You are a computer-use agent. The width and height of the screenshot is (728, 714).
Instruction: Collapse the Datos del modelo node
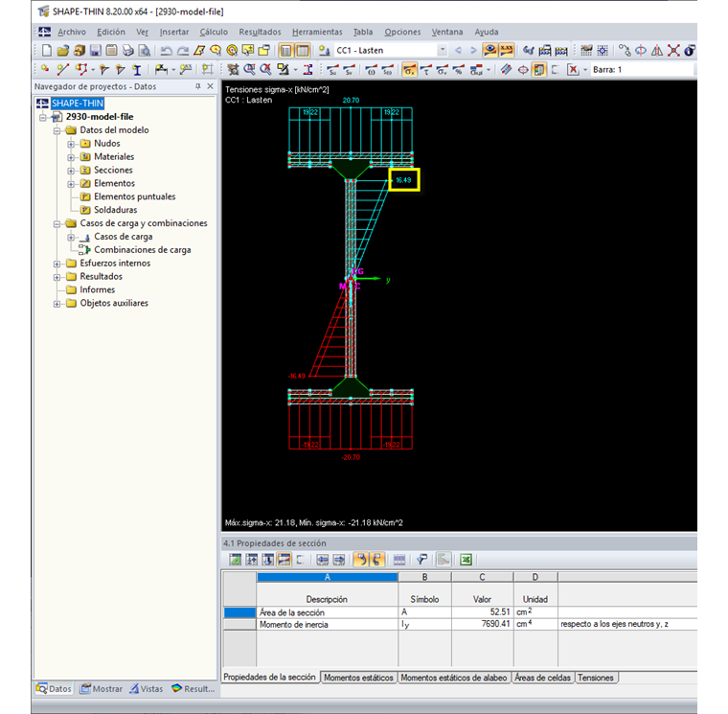57,130
